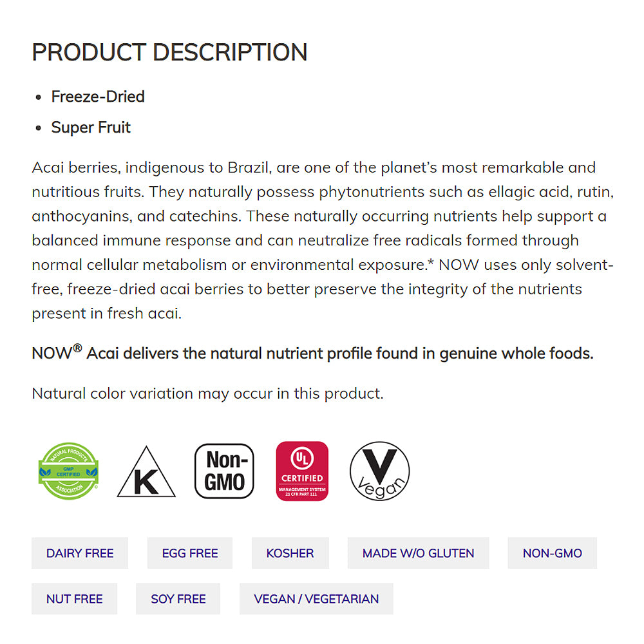This screenshot has width=644, height=644.
Task: Click the Freeze-Dried bullet point
Action: 98,97
